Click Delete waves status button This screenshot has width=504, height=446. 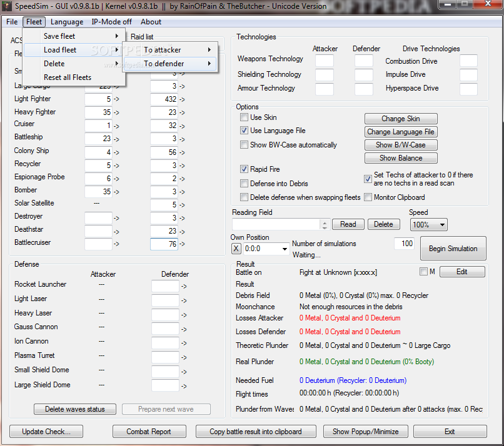[75, 409]
